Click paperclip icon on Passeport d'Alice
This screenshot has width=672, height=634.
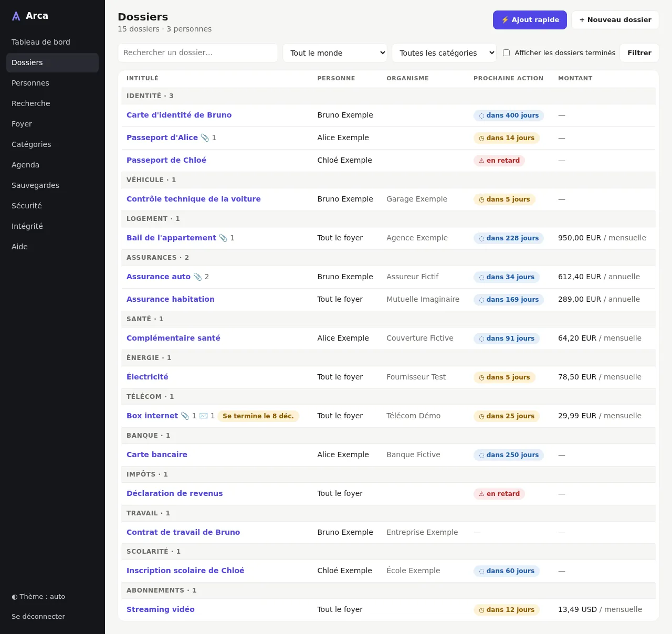click(x=205, y=138)
